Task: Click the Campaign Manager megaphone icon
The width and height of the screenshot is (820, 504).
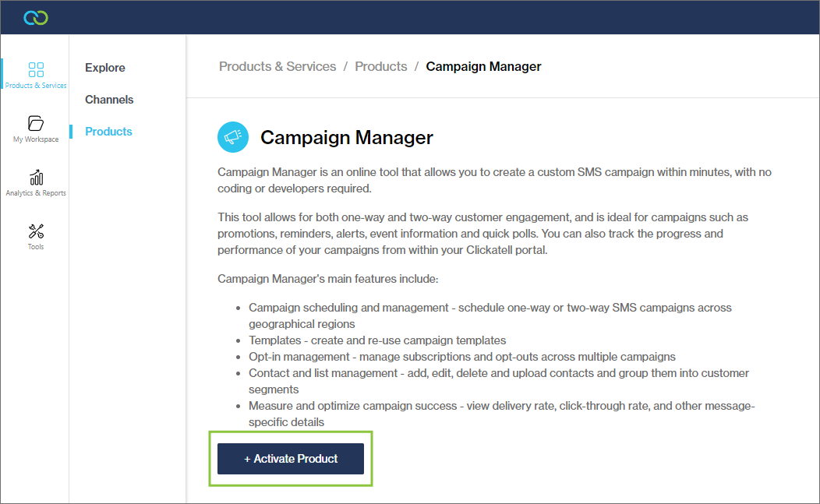Action: coord(232,138)
